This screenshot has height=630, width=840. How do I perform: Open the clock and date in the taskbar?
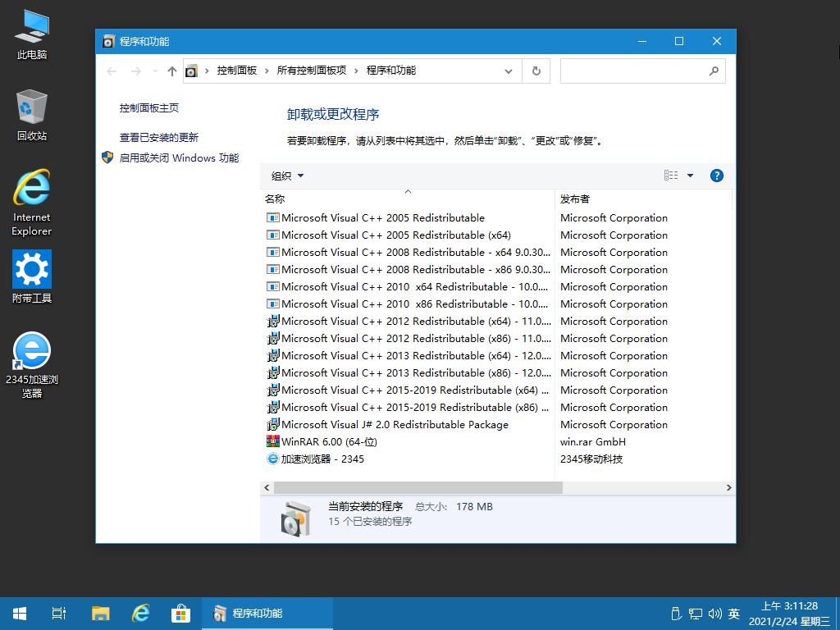click(789, 614)
